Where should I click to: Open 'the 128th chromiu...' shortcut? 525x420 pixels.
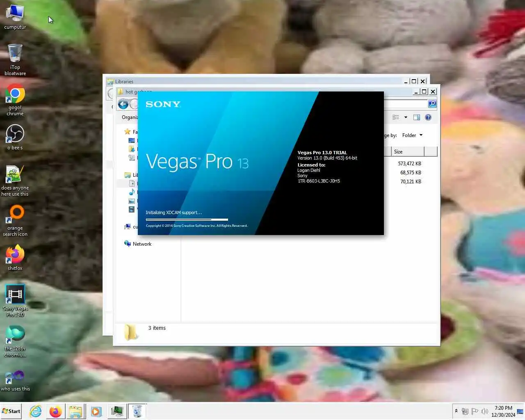15,341
